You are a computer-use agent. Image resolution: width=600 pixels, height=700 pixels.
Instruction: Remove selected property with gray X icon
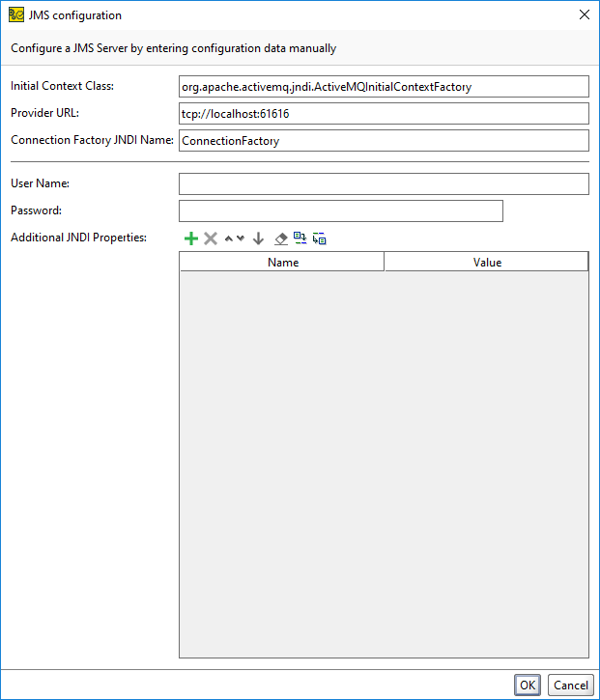coord(211,238)
